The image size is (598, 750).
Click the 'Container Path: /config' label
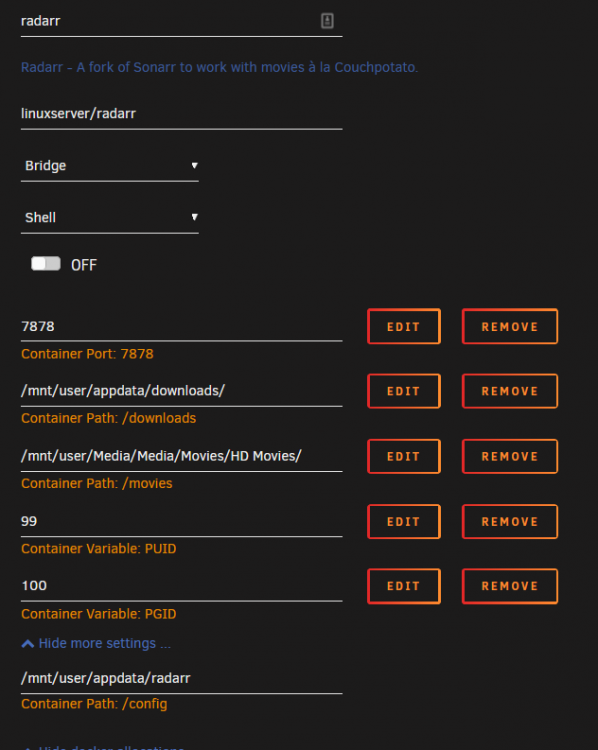(x=94, y=704)
